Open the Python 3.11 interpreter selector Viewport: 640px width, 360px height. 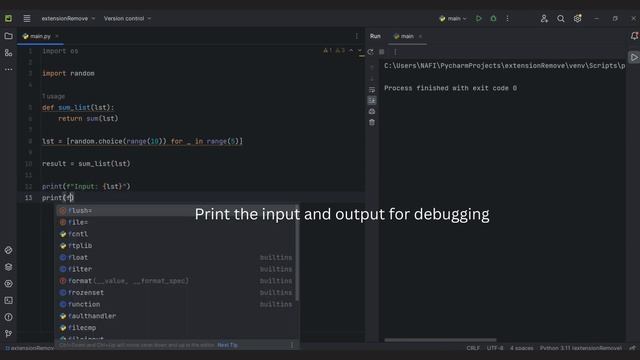tap(581, 348)
